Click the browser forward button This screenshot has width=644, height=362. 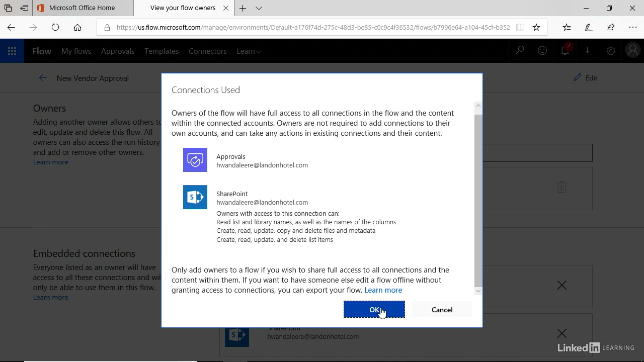pyautogui.click(x=33, y=28)
